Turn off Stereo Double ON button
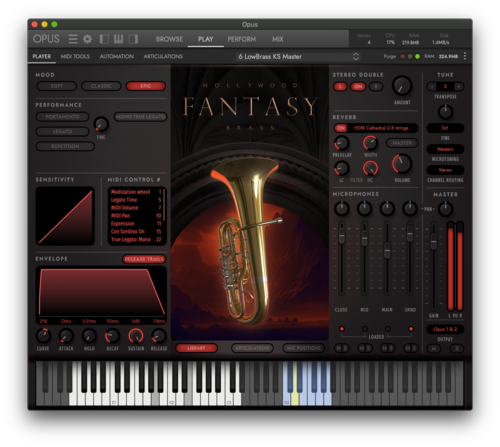This screenshot has height=447, width=500. [358, 87]
